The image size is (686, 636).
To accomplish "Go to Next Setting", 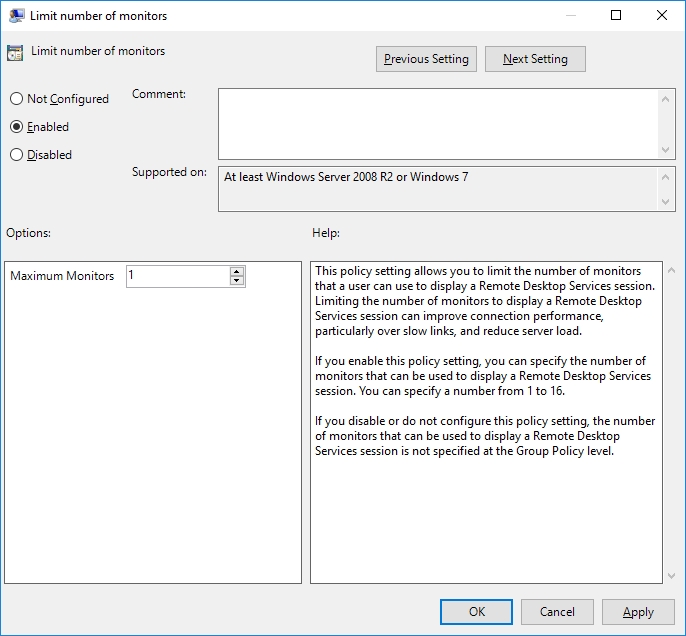I will (x=535, y=59).
